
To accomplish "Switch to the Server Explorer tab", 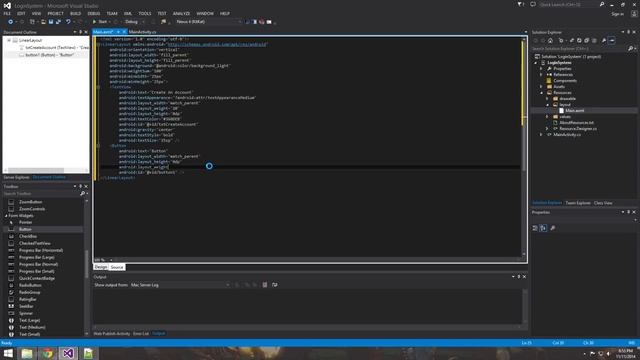I will coord(16,177).
